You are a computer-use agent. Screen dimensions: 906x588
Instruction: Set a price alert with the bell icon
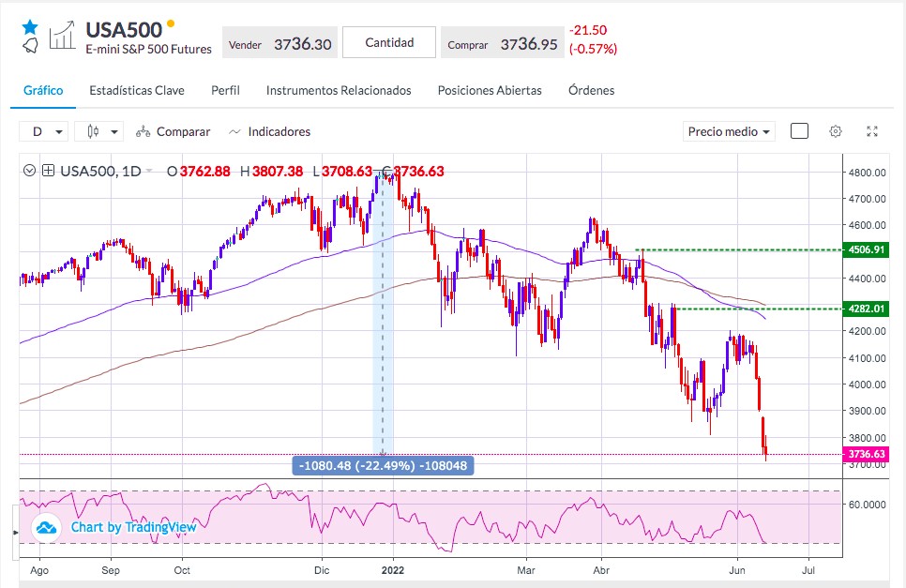point(31,46)
